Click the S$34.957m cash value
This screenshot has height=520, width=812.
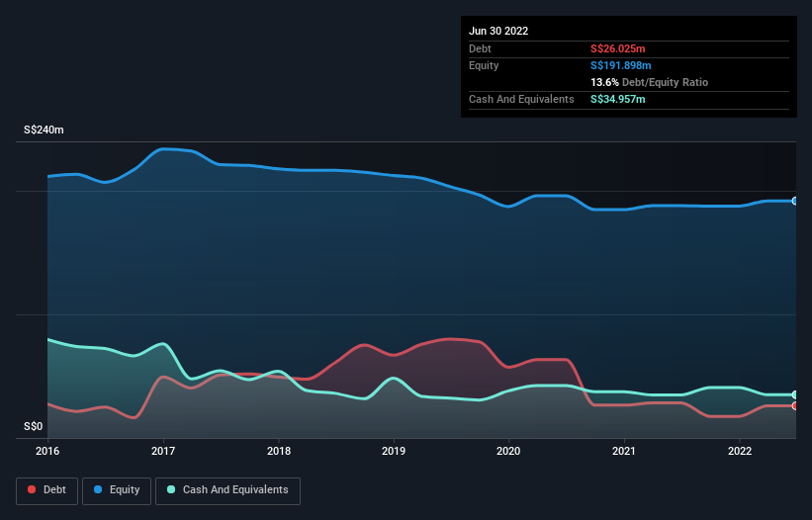tap(618, 99)
